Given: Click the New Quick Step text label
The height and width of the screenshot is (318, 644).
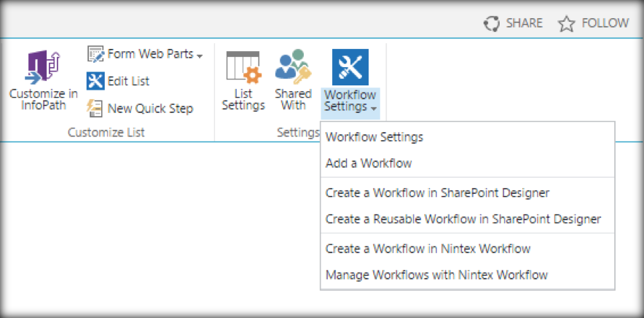Looking at the screenshot, I should click(150, 109).
